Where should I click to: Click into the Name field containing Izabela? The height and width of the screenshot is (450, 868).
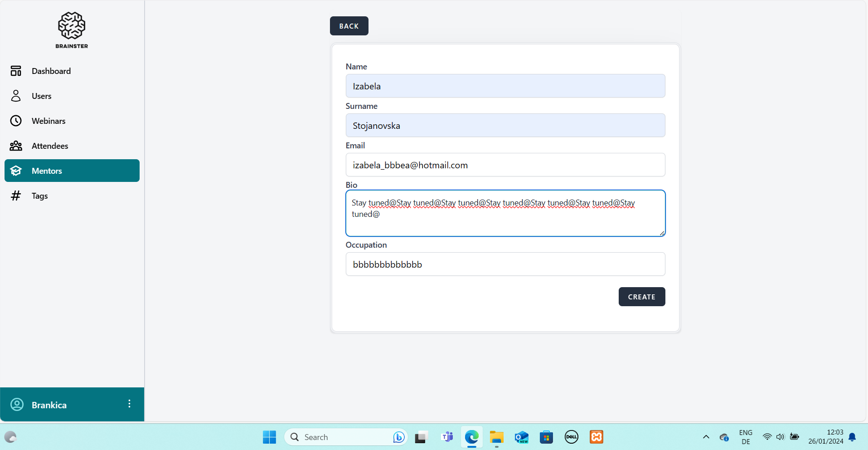505,86
